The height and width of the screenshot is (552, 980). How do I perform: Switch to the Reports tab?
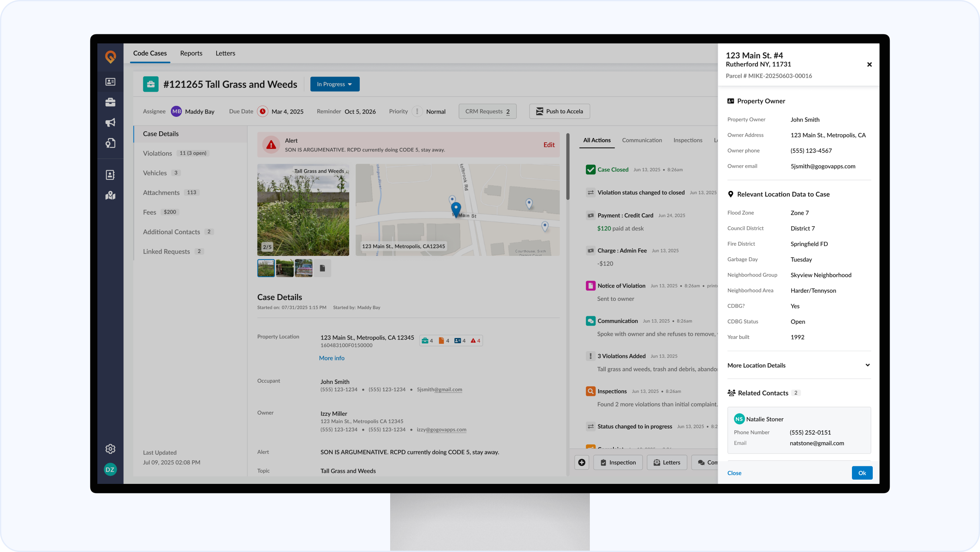pyautogui.click(x=191, y=53)
